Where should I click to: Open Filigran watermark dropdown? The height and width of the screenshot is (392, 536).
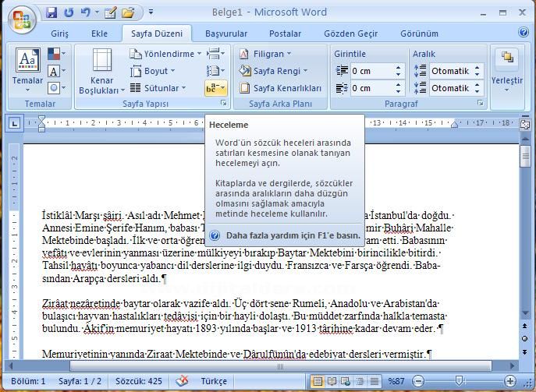265,54
